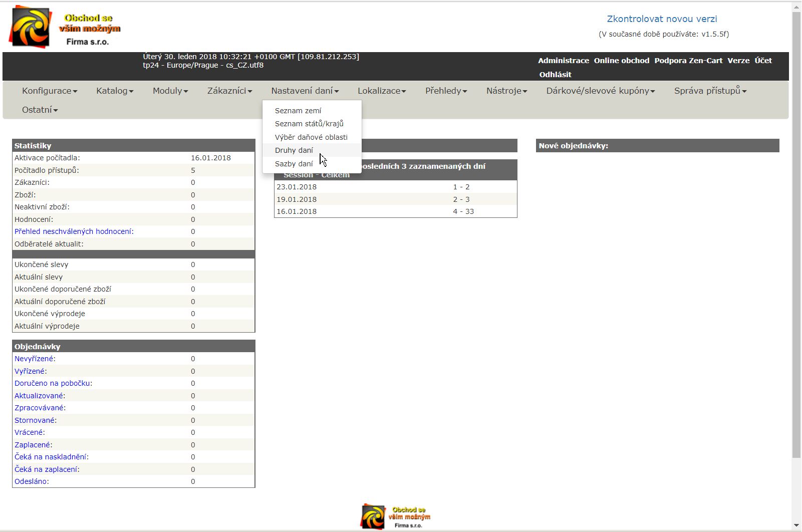
Task: Open the Online obchod link
Action: click(621, 61)
